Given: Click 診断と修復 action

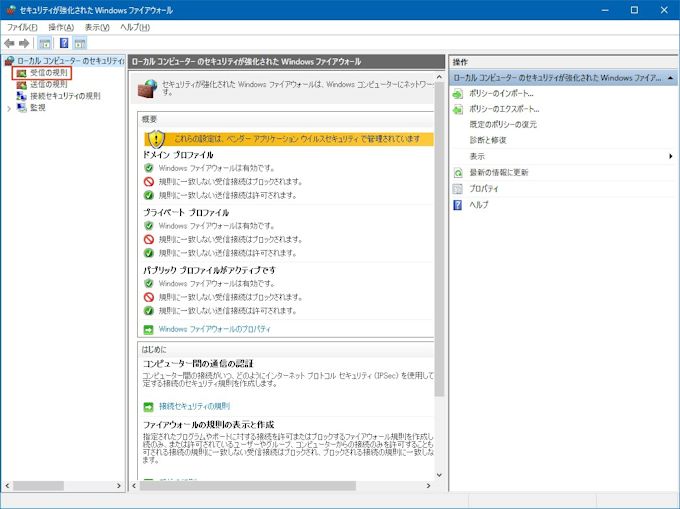Looking at the screenshot, I should tap(488, 140).
